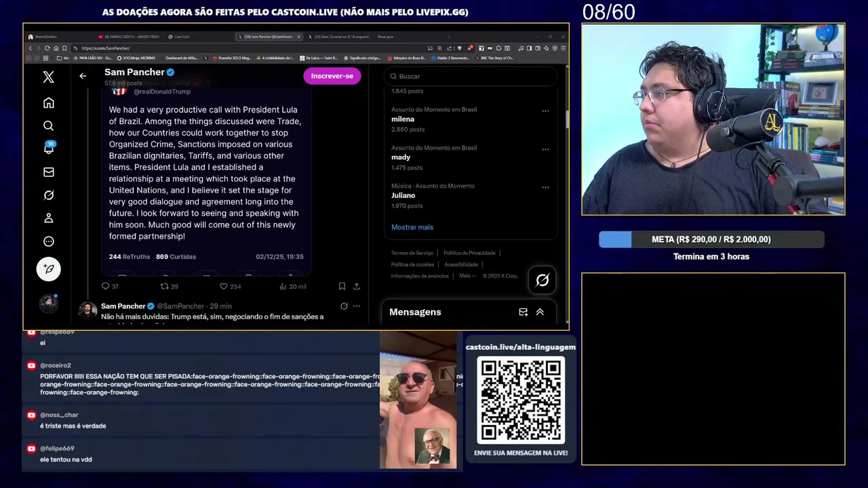This screenshot has height=488, width=868.
Task: Click back arrow beside Sam Pancher
Action: [83, 76]
